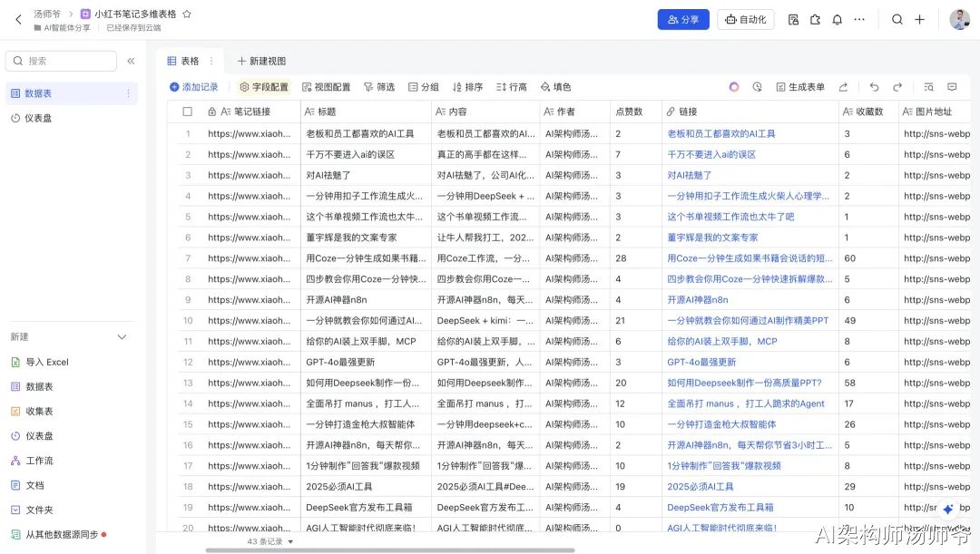Open the comments icon in toolbar
Image resolution: width=980 pixels, height=554 pixels.
tap(952, 87)
